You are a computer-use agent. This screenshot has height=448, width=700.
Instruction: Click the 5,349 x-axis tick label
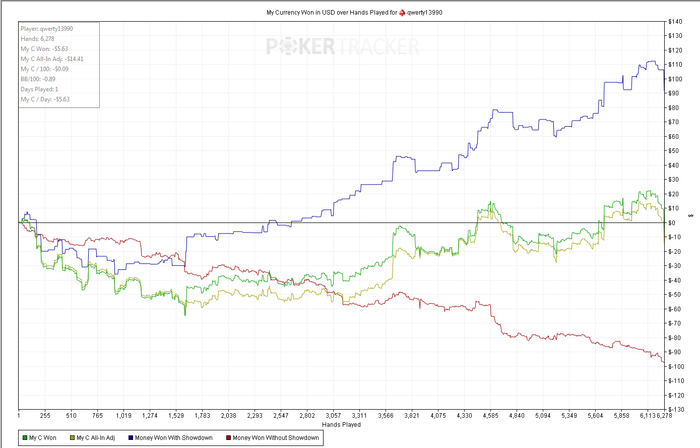pyautogui.click(x=569, y=415)
